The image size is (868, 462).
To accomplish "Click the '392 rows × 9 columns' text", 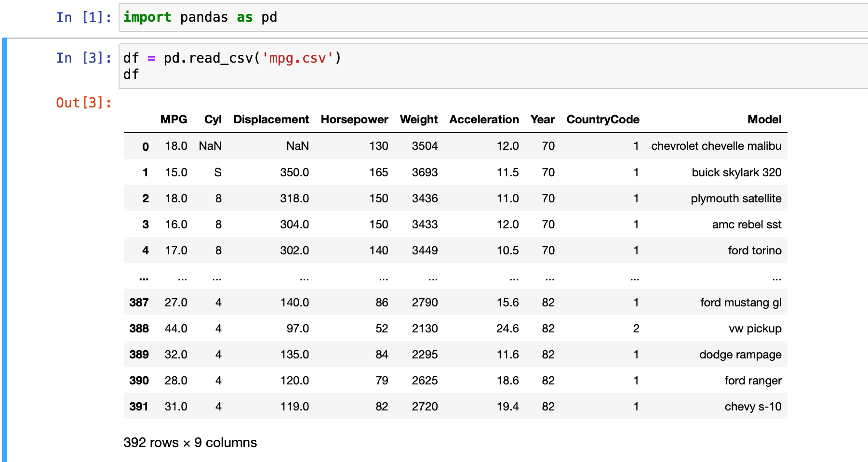I will tap(190, 442).
